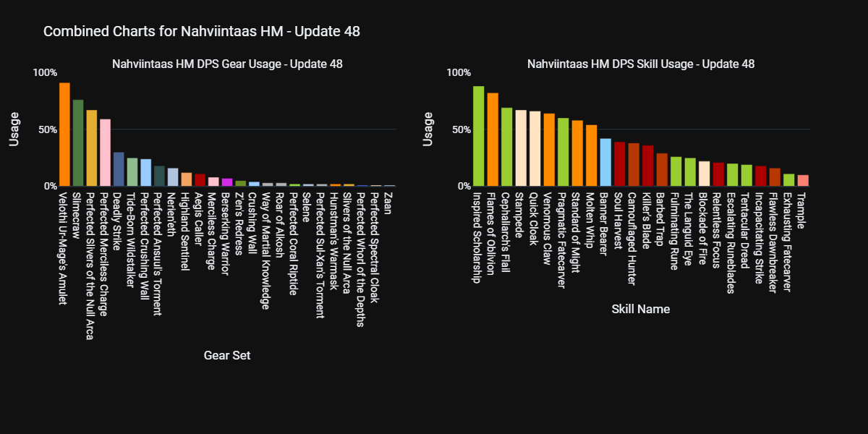Click the Deadly Strike bar

(x=119, y=169)
